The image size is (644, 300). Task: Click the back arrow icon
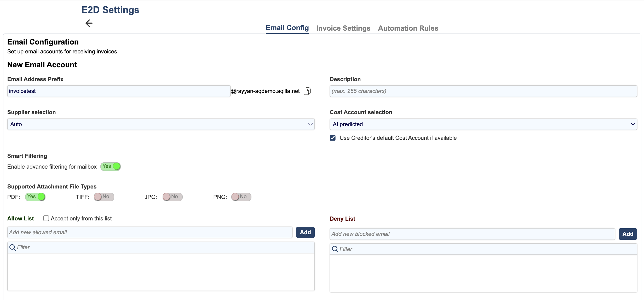coord(89,23)
